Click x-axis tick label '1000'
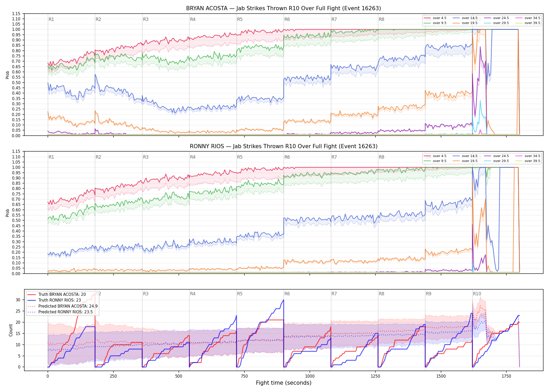549x392 pixels. [x=310, y=376]
